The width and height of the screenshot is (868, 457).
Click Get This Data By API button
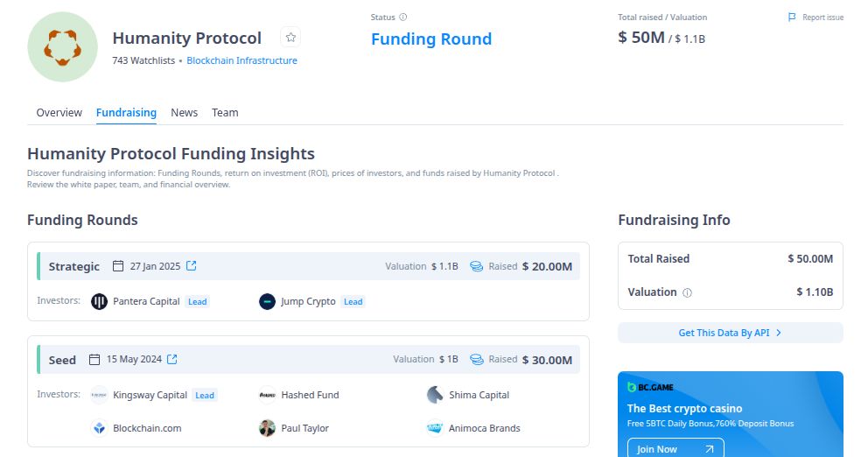tap(730, 333)
